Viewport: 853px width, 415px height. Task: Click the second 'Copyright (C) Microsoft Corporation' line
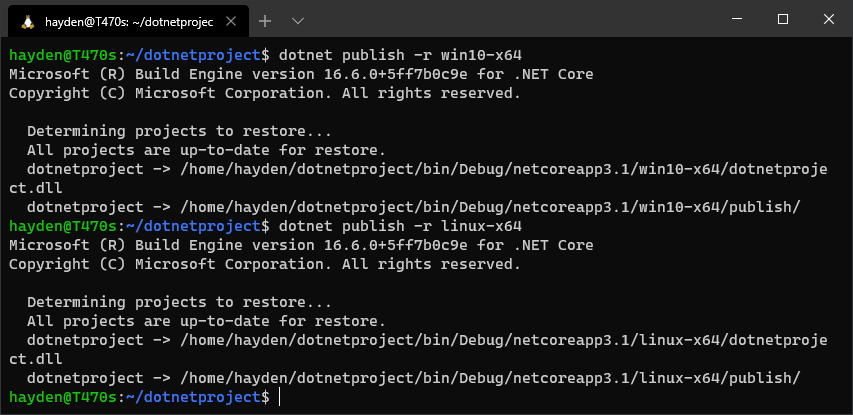[265, 264]
